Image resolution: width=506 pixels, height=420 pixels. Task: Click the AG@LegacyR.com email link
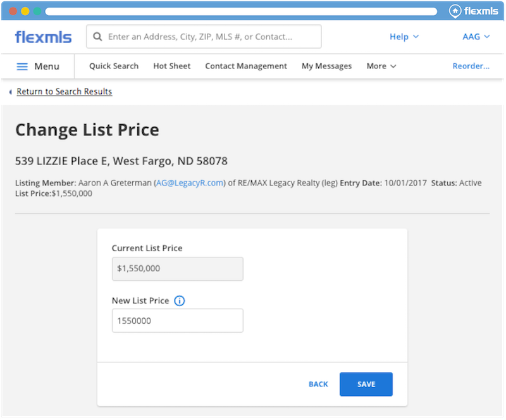click(189, 183)
